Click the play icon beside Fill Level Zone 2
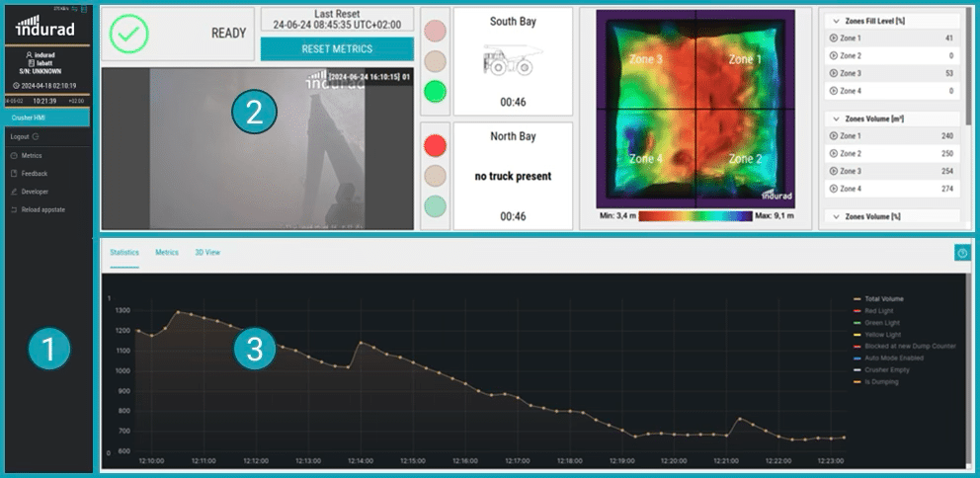This screenshot has width=980, height=478. 833,55
